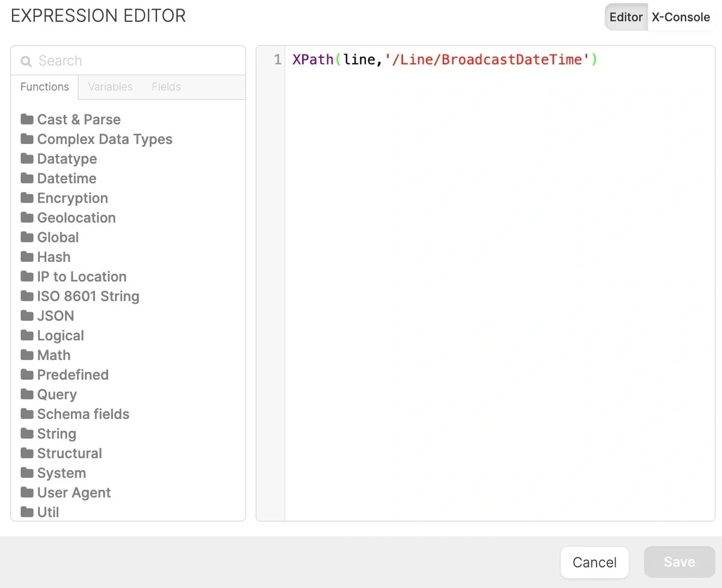Expand the Schema fields folder

click(x=75, y=414)
